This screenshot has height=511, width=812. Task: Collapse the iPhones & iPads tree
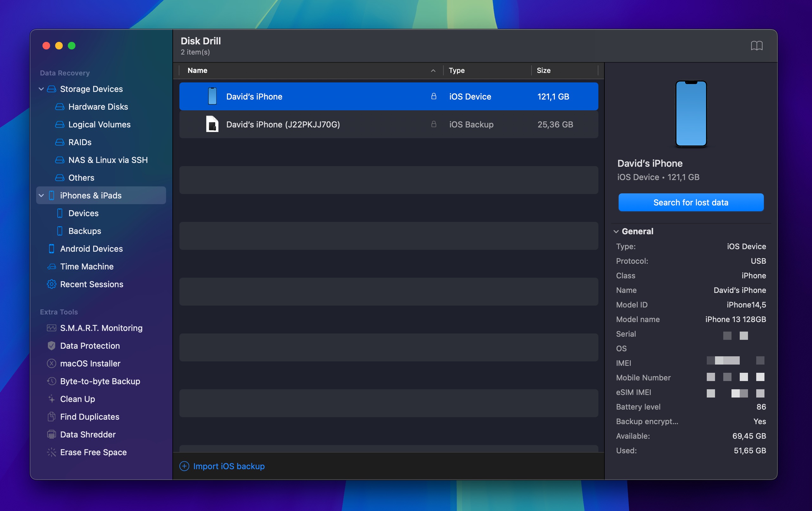pos(41,196)
